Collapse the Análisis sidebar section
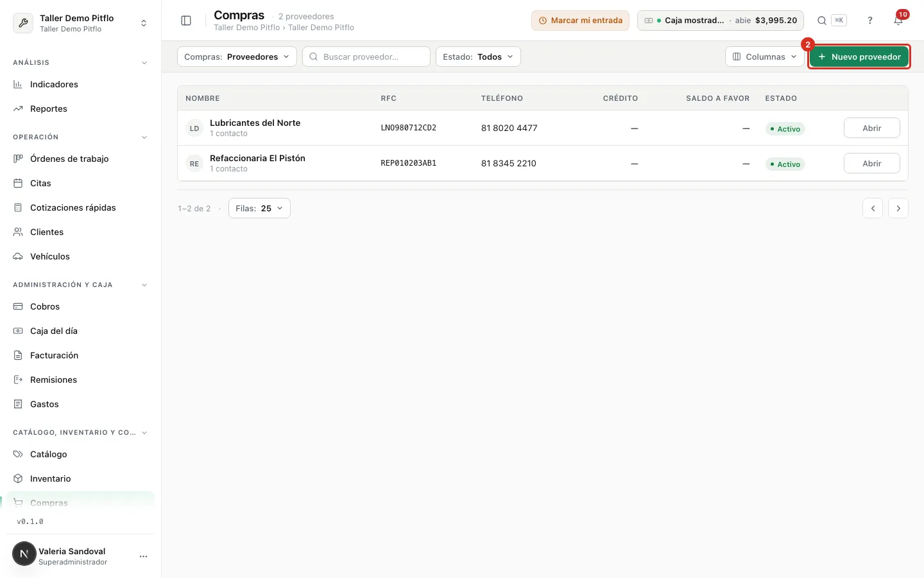 tap(144, 63)
